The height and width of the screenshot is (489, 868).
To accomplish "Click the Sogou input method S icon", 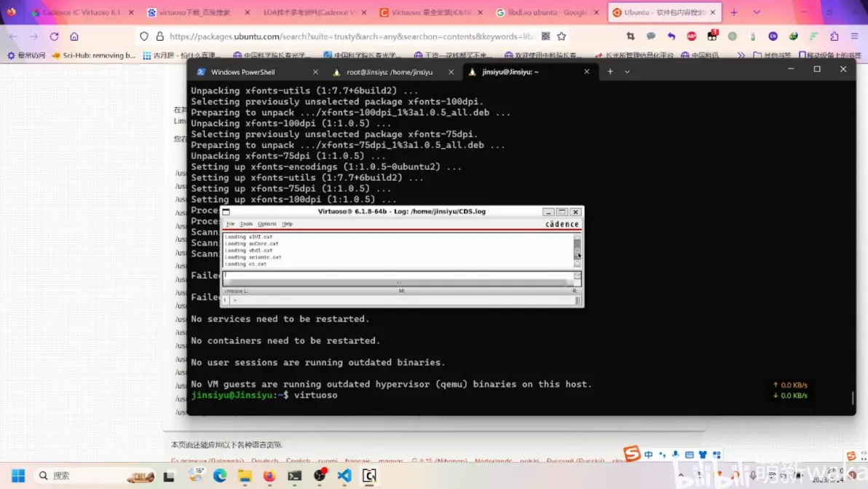I will tap(631, 453).
